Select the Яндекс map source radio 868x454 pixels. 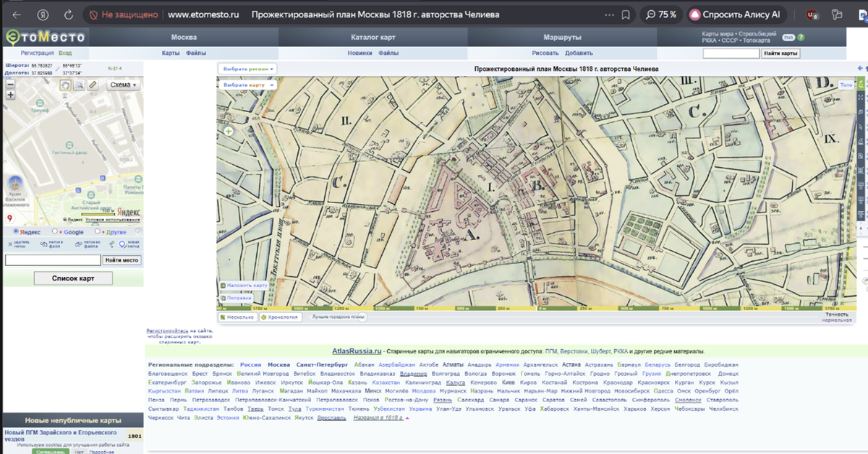(x=17, y=232)
